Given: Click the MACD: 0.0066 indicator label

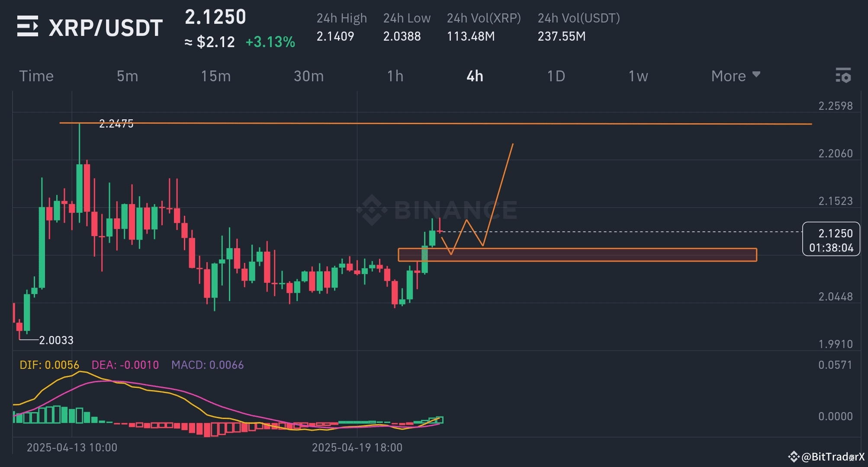Looking at the screenshot, I should 207,365.
